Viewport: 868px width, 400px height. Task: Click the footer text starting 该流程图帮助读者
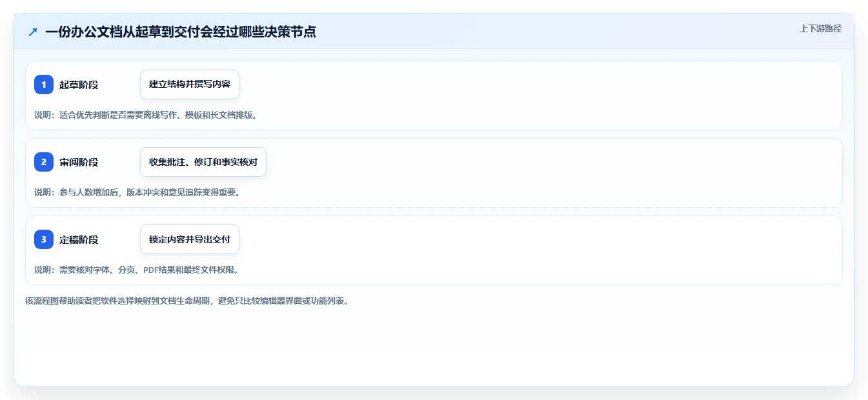[x=187, y=301]
